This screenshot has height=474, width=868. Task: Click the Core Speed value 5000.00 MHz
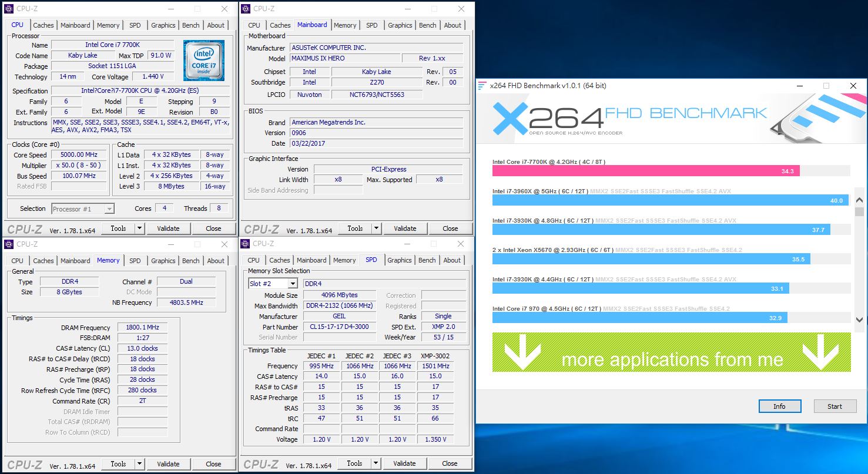[79, 155]
